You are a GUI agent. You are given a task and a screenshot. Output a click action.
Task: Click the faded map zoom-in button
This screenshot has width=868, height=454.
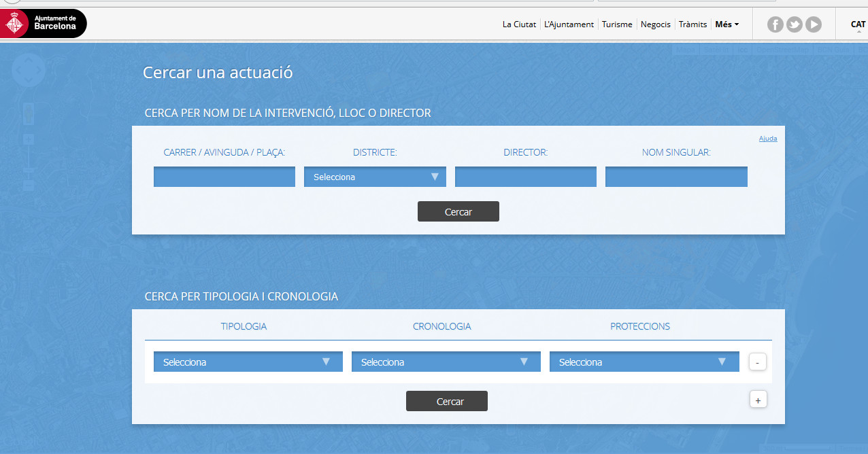point(29,139)
